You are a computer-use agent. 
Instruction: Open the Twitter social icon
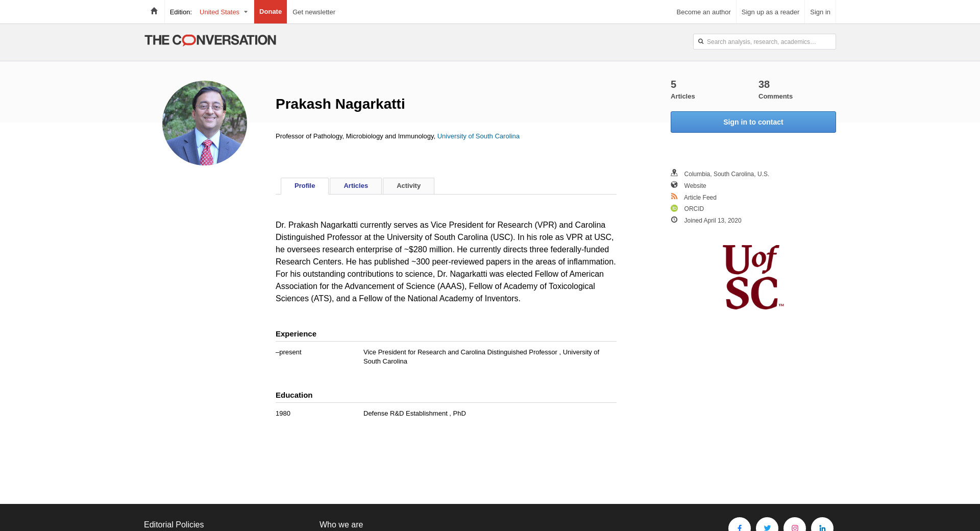click(x=767, y=528)
